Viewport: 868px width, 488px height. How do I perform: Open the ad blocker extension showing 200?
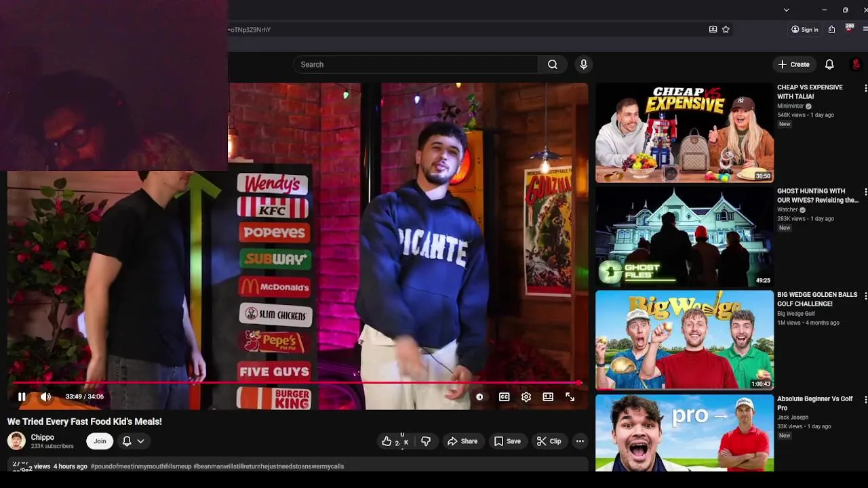(x=849, y=28)
